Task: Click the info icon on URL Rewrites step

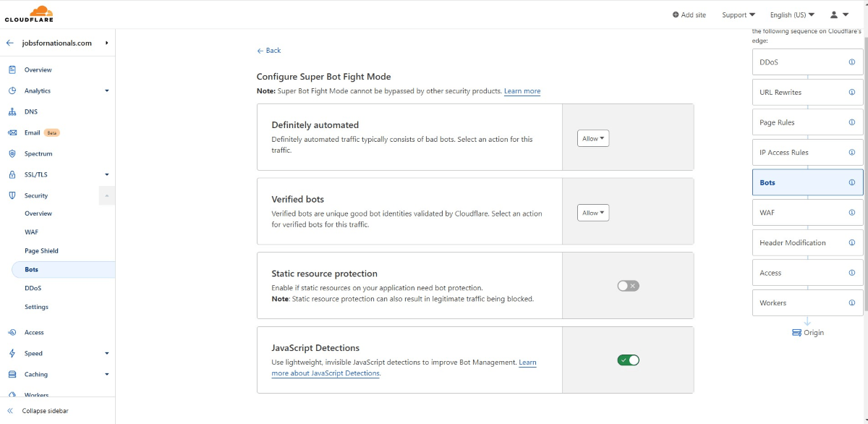Action: click(x=851, y=92)
